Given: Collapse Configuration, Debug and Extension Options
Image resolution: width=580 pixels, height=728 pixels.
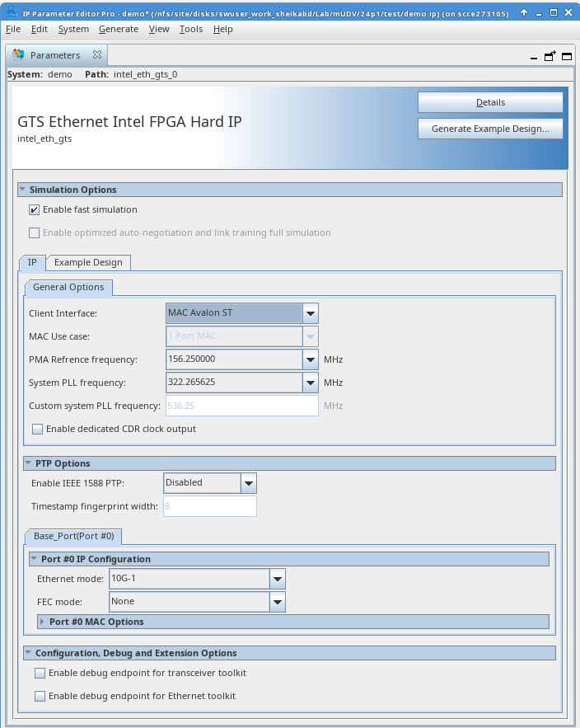Looking at the screenshot, I should coord(28,653).
